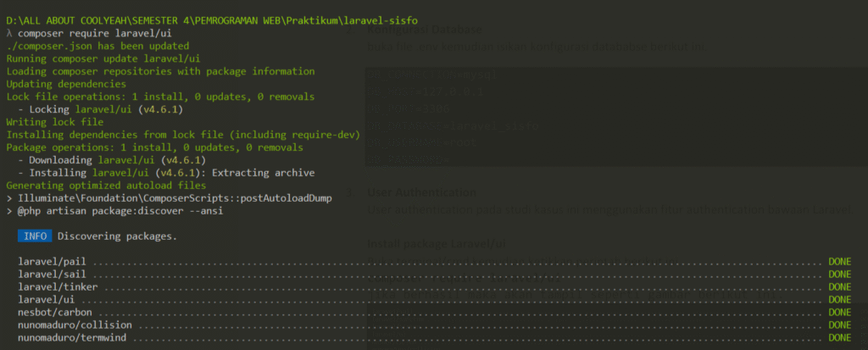Click the DONE status for laravel/ui
Viewport: 868px width, 350px height.
[839, 299]
